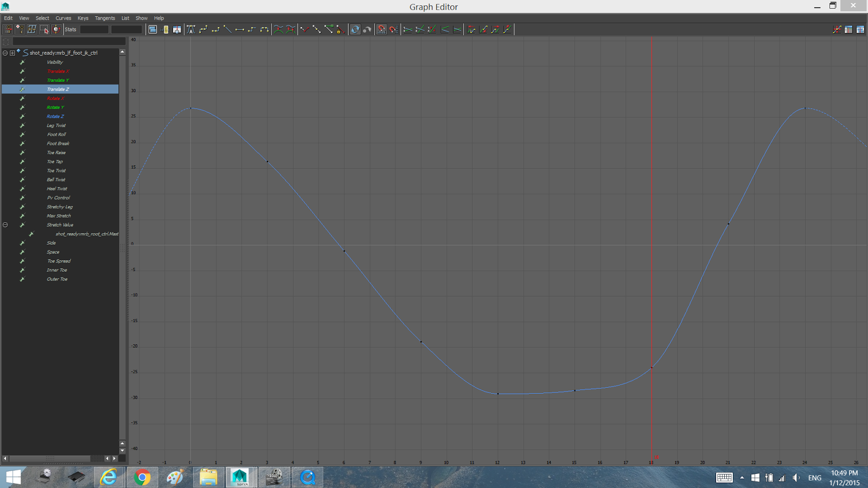Viewport: 868px width, 488px height.
Task: Collapse the Stretch Value attribute group
Action: [5, 224]
